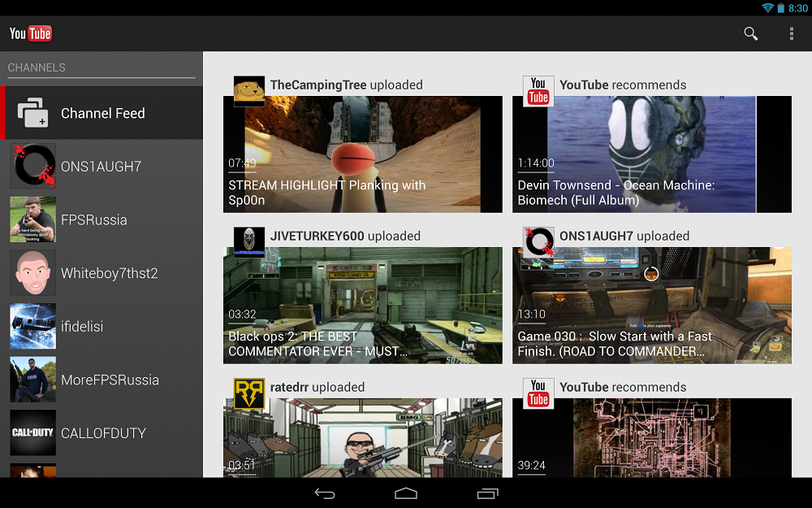The width and height of the screenshot is (812, 508).
Task: Tap the CALLOFDUTY channel logo icon
Action: 33,433
